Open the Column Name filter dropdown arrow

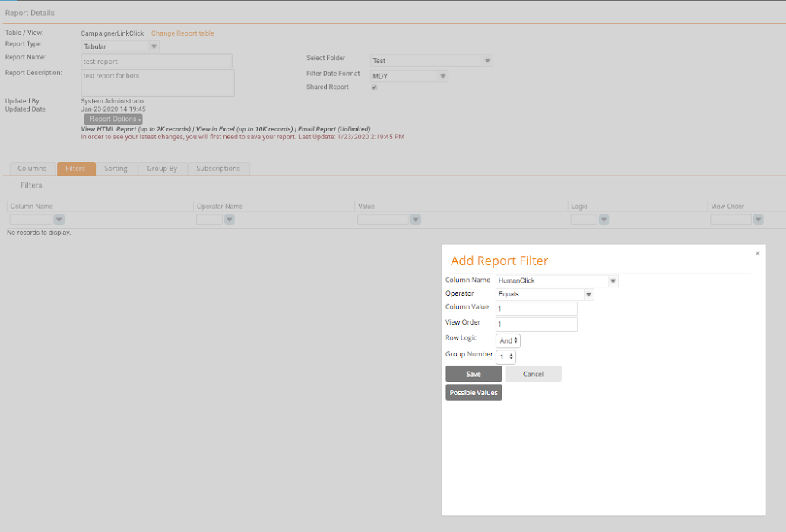[59, 219]
